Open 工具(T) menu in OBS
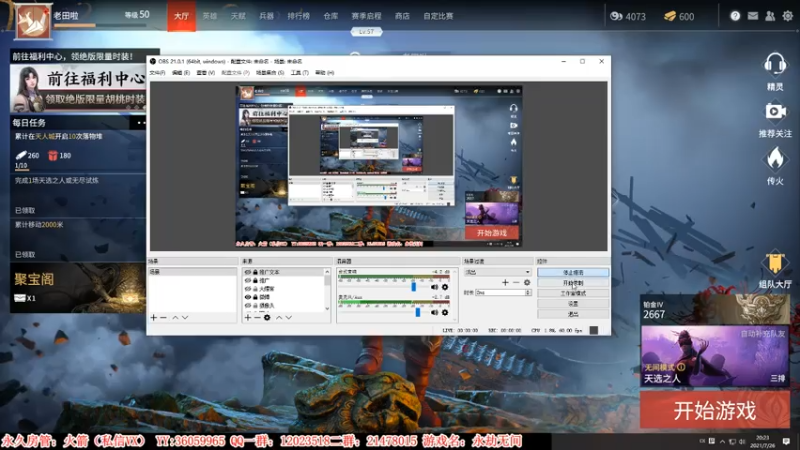 coord(299,73)
